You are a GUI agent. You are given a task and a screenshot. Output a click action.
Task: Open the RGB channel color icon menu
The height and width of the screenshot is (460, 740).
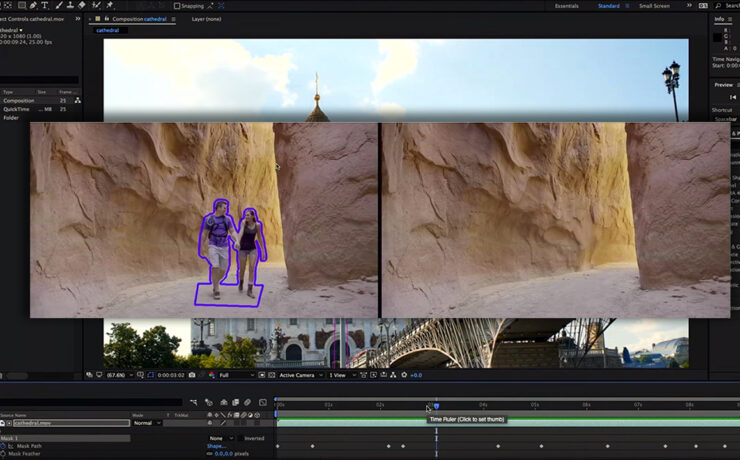pos(211,375)
